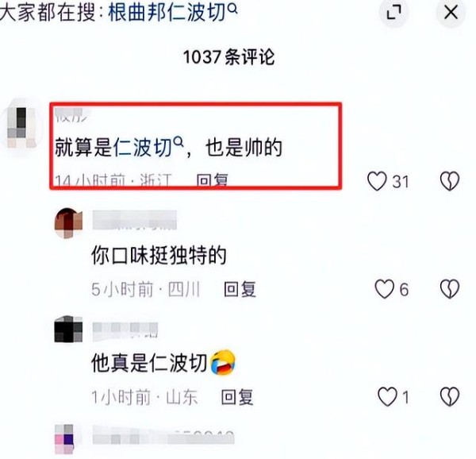This screenshot has width=476, height=459.
Task: Dislike the Zhejiang user's comment
Action: tap(450, 181)
